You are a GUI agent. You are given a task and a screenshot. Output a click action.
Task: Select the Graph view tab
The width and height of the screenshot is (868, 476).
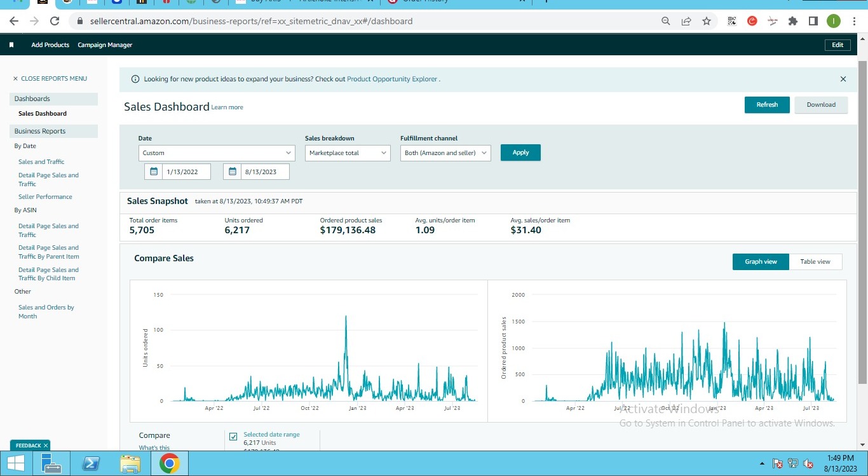(x=761, y=262)
